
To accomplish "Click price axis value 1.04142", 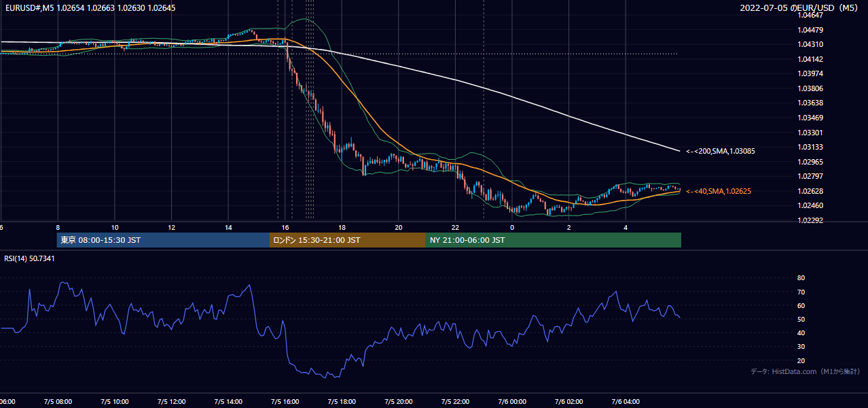I will click(810, 59).
